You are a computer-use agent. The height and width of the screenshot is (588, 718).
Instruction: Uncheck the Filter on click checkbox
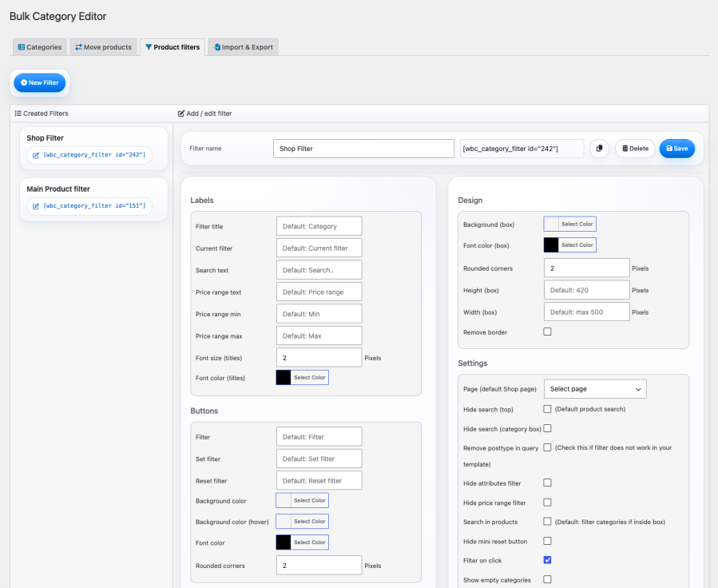pyautogui.click(x=547, y=560)
